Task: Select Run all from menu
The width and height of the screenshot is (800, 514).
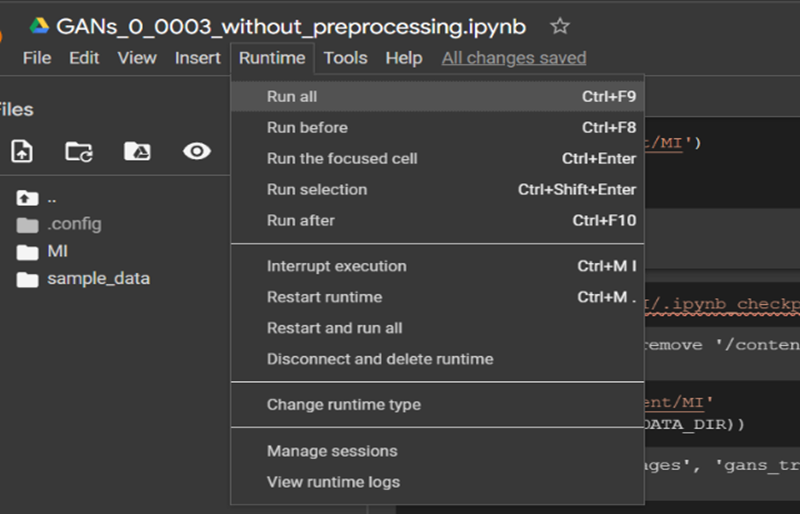Action: click(x=292, y=97)
